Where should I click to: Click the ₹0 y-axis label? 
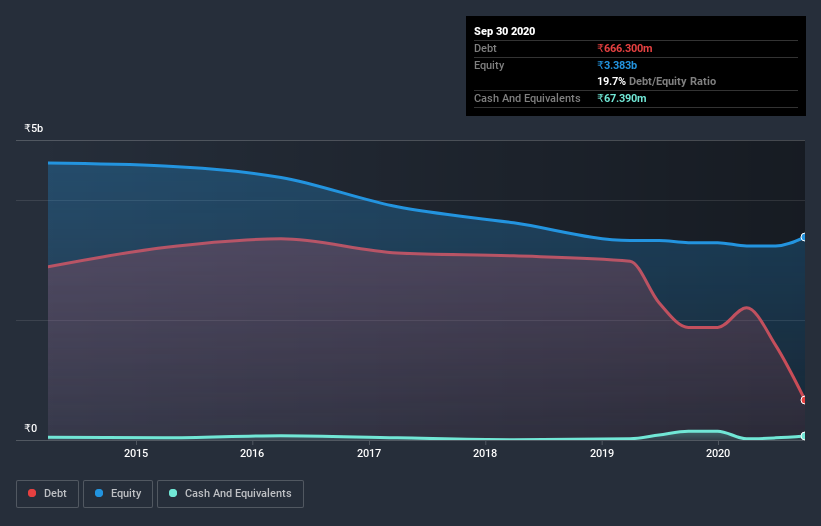click(31, 428)
